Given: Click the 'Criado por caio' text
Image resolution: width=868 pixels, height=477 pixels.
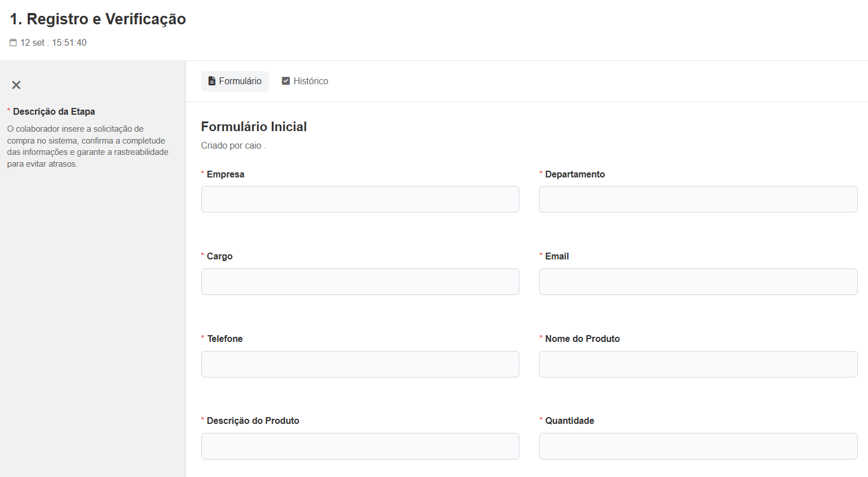Looking at the screenshot, I should click(x=231, y=145).
